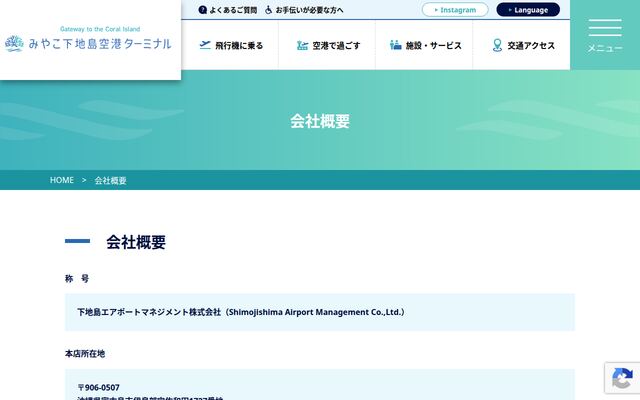This screenshot has height=400, width=640.
Task: Open the Language selector button
Action: (528, 10)
